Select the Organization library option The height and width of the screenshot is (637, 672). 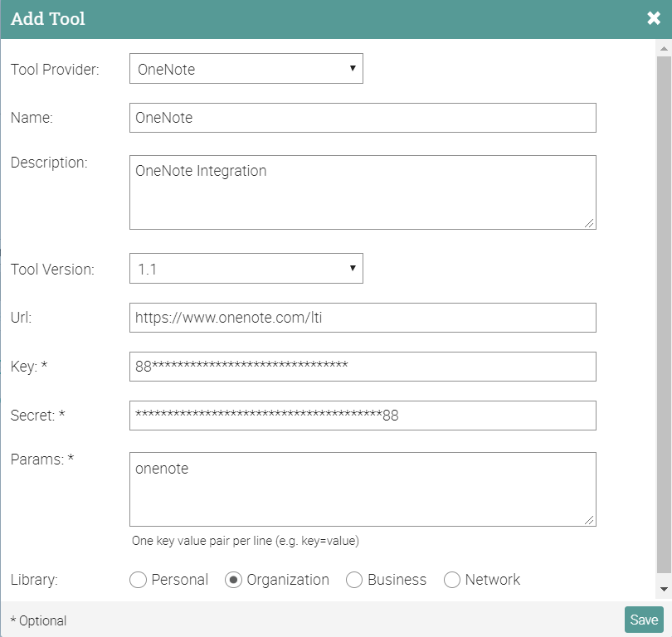pyautogui.click(x=233, y=580)
